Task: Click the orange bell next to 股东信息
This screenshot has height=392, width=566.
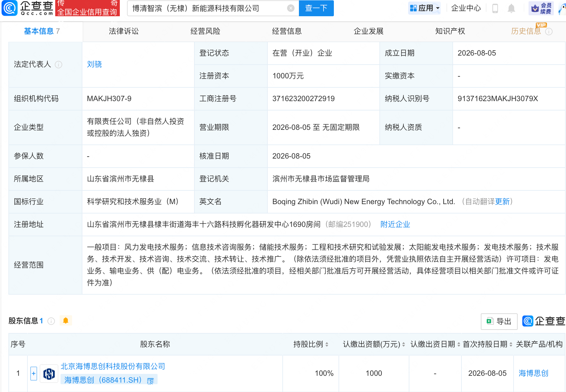Action: tap(66, 321)
